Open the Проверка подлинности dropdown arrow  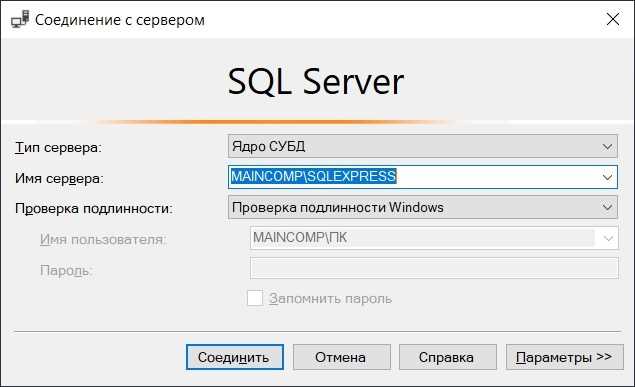(x=607, y=207)
